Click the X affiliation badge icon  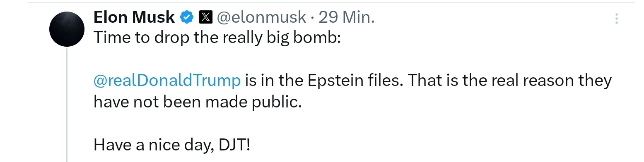(x=206, y=17)
